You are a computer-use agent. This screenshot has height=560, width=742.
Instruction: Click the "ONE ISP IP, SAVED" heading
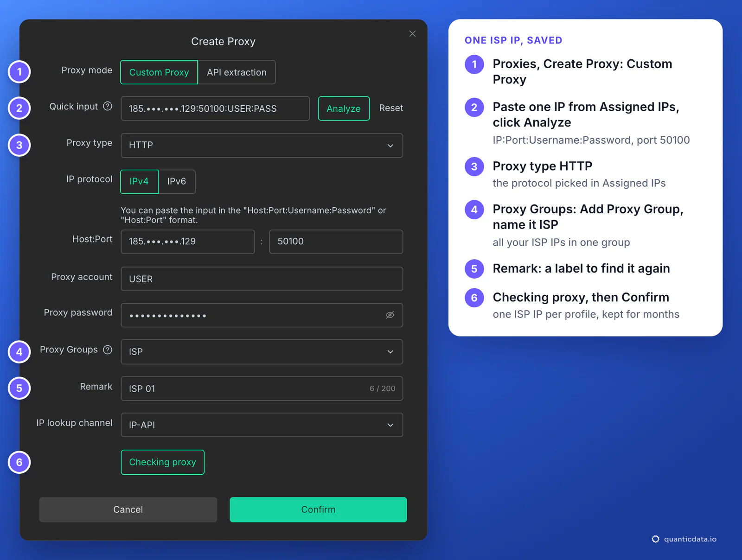(513, 40)
